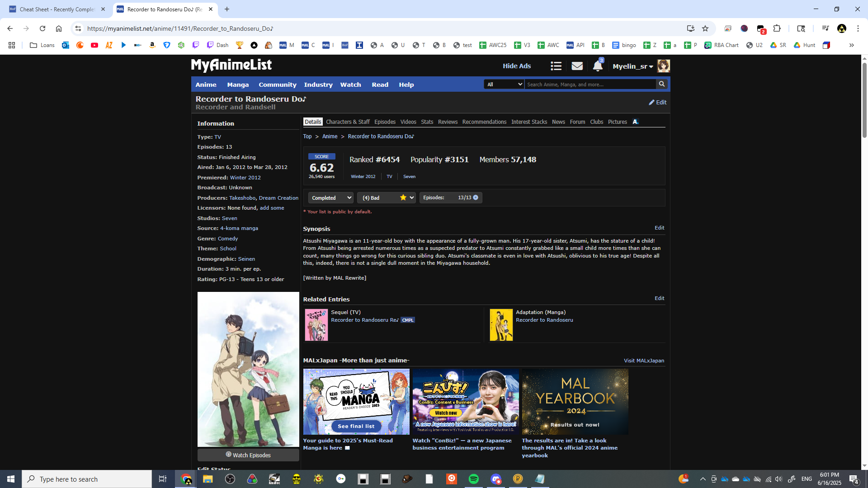Click the notifications bell icon
The width and height of the screenshot is (868, 488).
597,66
